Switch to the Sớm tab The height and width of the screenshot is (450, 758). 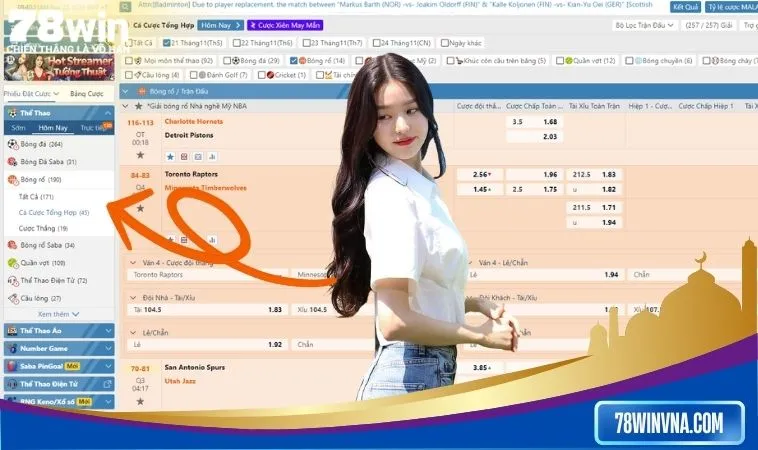pos(18,128)
